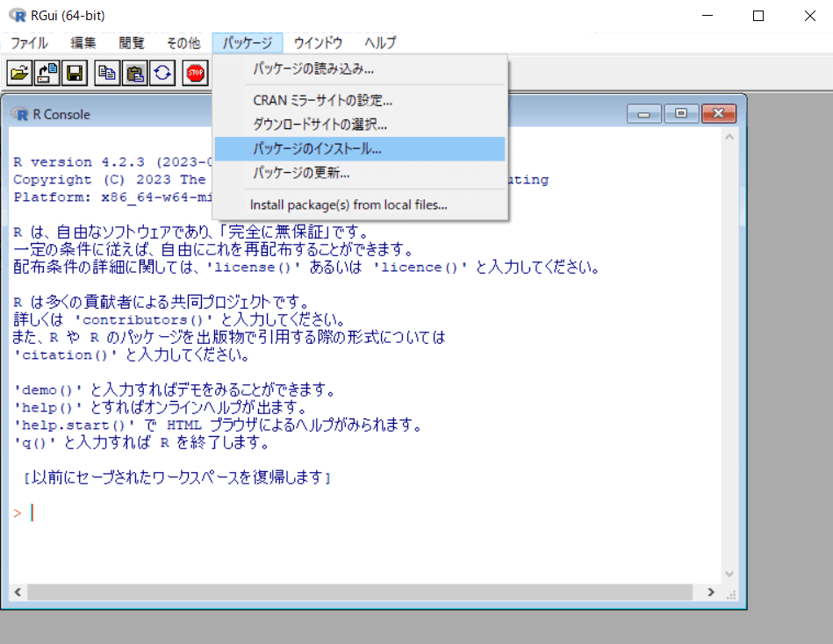
Task: Click the R logo in RGui title bar
Action: pos(18,16)
